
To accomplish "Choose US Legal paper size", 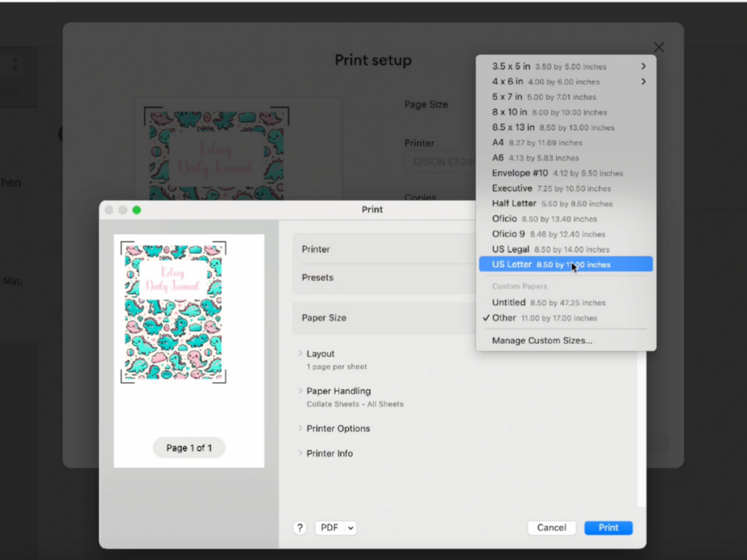I will (x=565, y=249).
